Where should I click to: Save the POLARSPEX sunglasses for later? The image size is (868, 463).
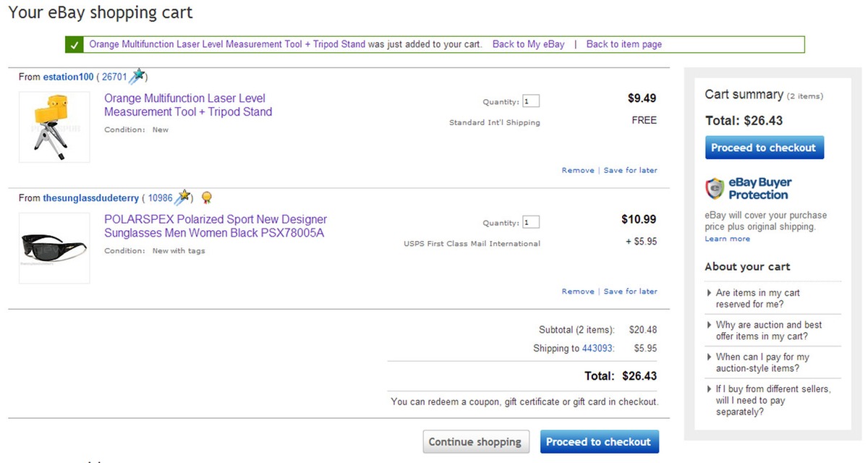point(630,292)
